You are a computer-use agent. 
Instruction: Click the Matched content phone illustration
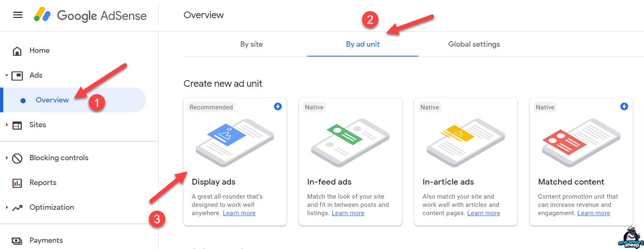581,142
